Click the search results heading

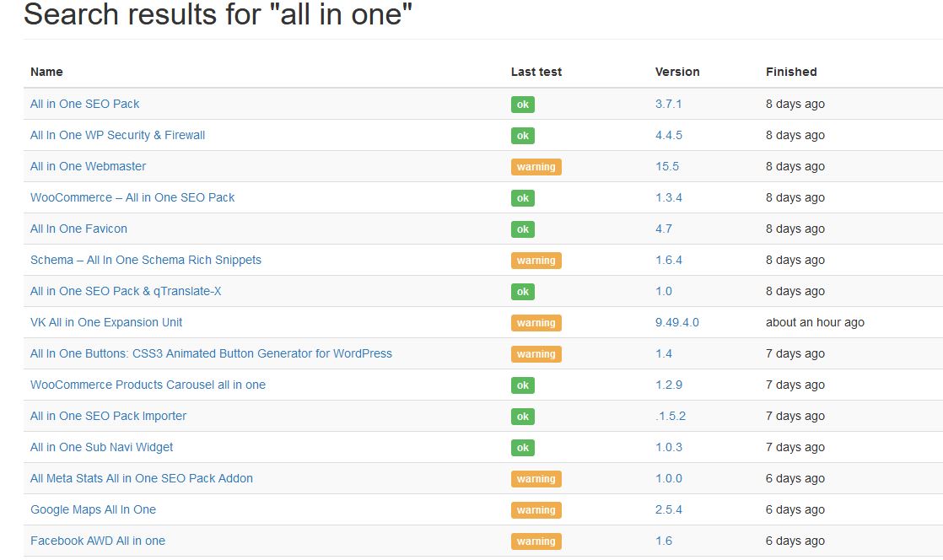pyautogui.click(x=218, y=14)
